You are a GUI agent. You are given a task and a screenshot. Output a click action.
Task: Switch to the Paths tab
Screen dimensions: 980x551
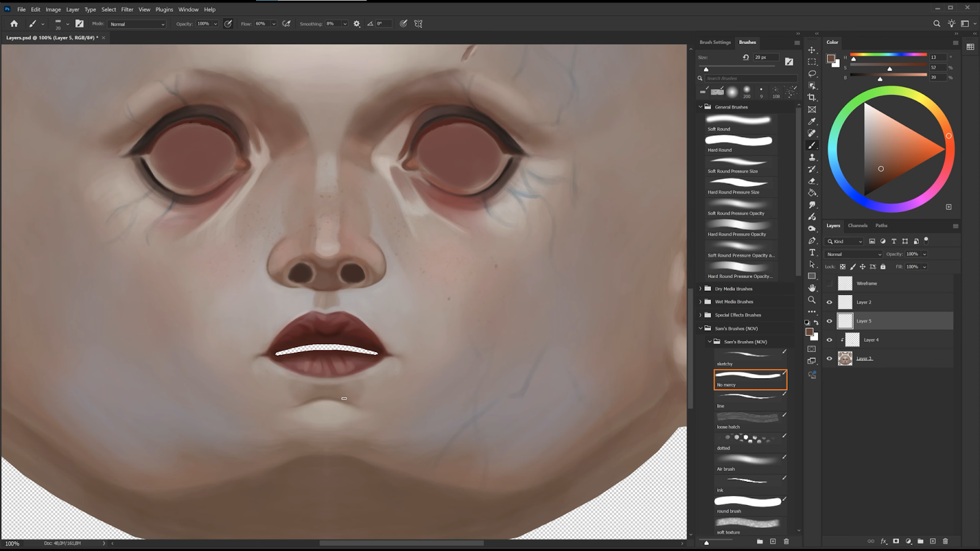(881, 226)
